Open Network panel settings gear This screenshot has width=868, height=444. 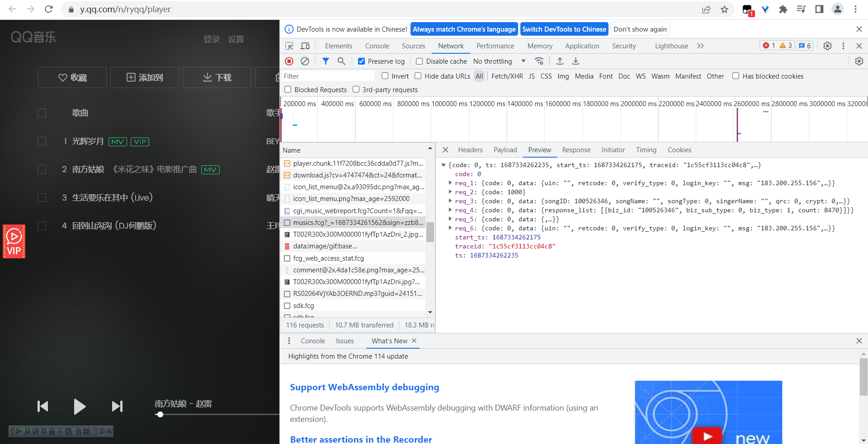coord(859,61)
